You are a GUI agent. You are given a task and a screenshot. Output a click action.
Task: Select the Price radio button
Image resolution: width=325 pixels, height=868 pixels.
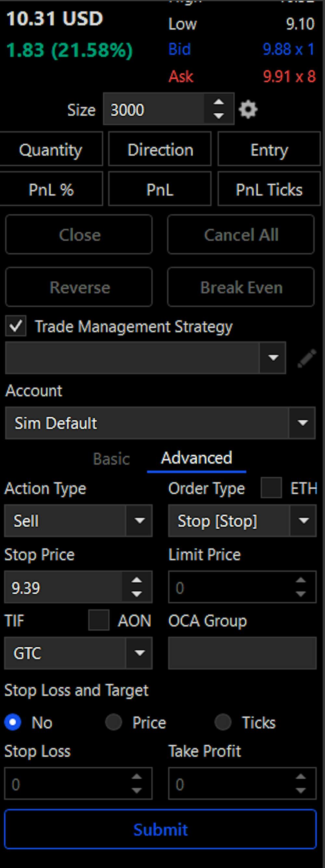click(x=114, y=722)
